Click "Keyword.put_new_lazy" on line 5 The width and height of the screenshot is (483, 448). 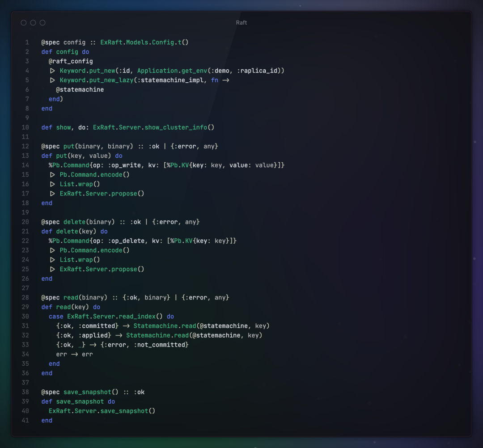(x=97, y=80)
